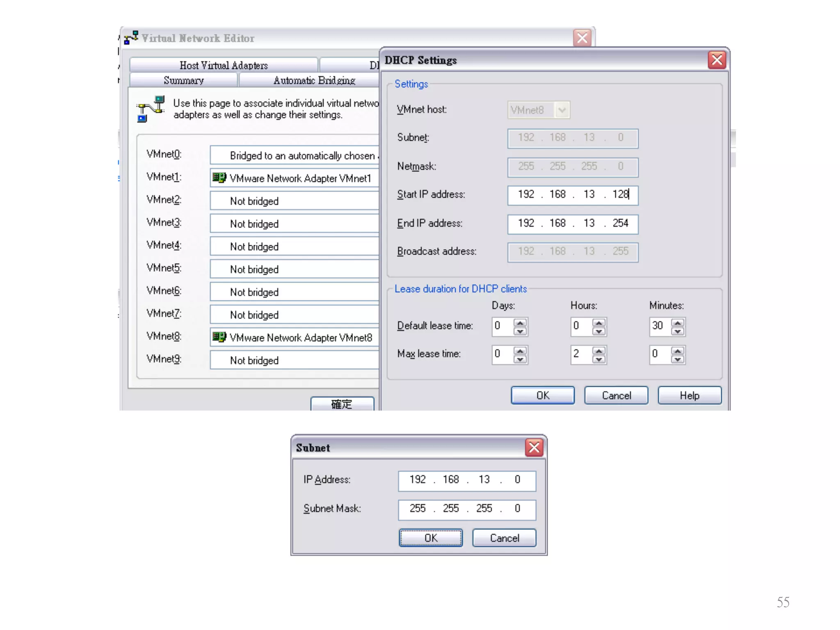Increase Default lease time days

click(x=520, y=323)
